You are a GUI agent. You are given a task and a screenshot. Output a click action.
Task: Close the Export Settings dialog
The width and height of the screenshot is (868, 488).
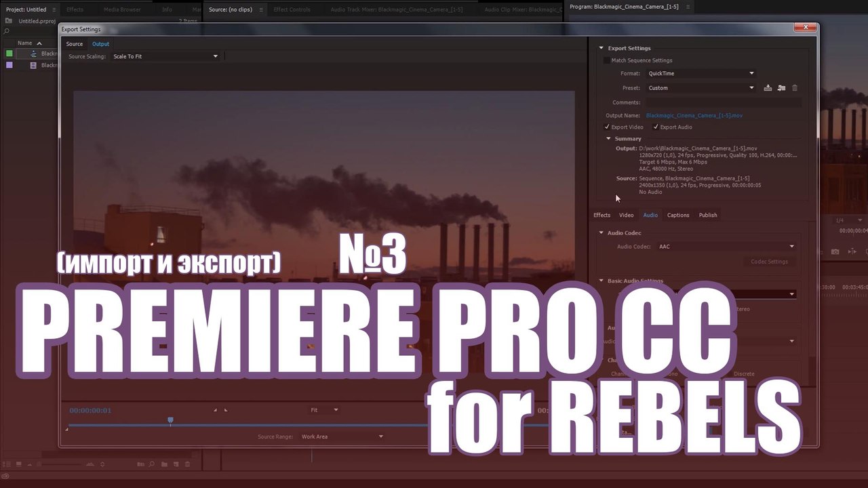pos(805,28)
